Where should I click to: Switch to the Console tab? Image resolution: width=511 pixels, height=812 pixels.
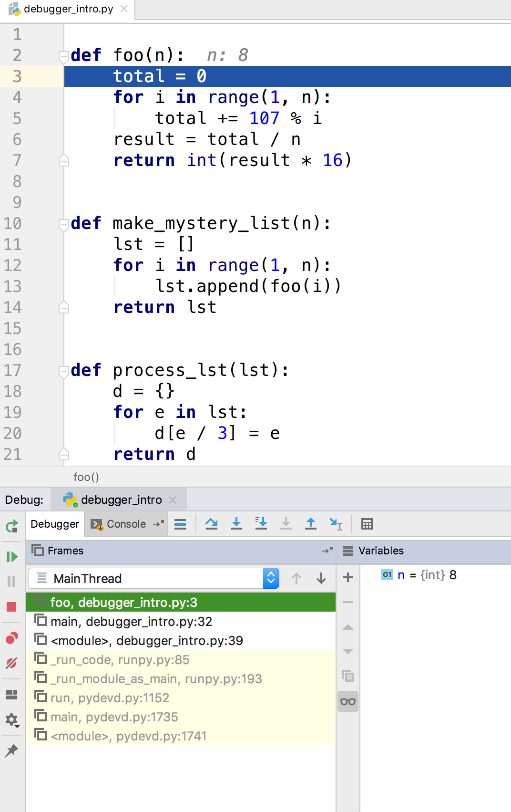[x=119, y=524]
